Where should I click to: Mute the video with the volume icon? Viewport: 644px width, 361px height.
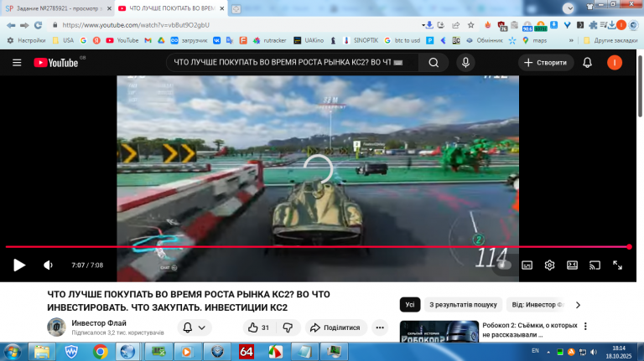pyautogui.click(x=48, y=265)
